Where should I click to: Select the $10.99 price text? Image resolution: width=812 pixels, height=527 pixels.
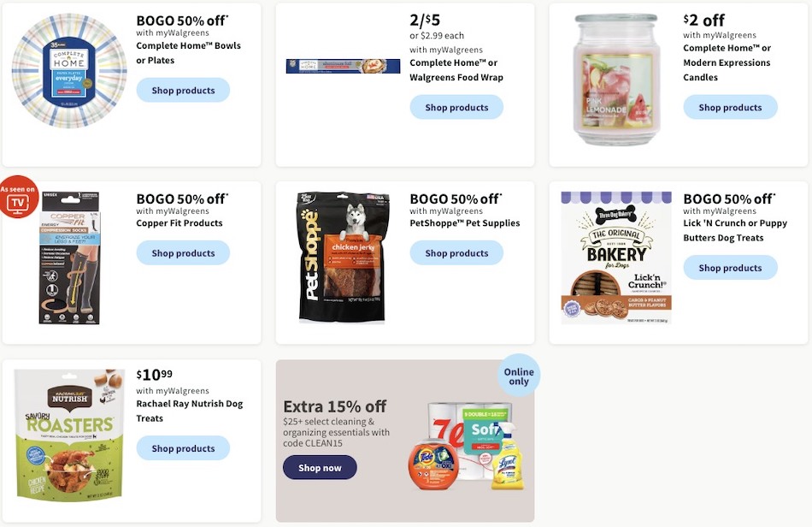click(152, 375)
